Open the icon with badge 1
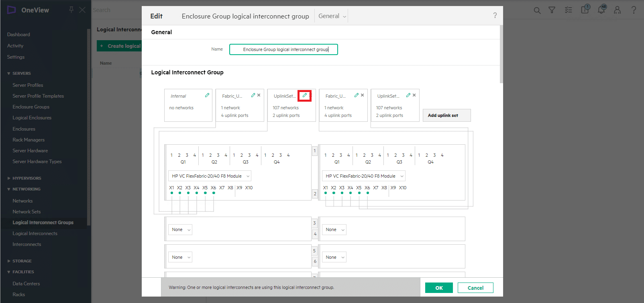 click(x=585, y=9)
